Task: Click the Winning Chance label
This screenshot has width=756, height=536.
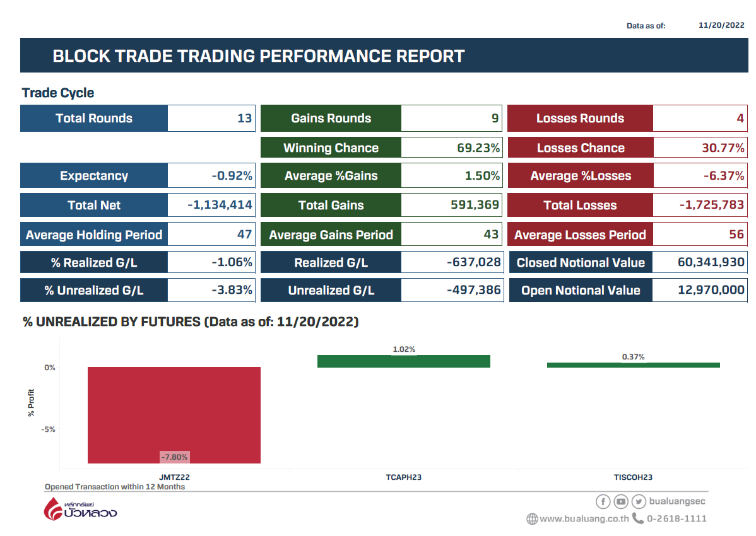Action: pyautogui.click(x=331, y=148)
